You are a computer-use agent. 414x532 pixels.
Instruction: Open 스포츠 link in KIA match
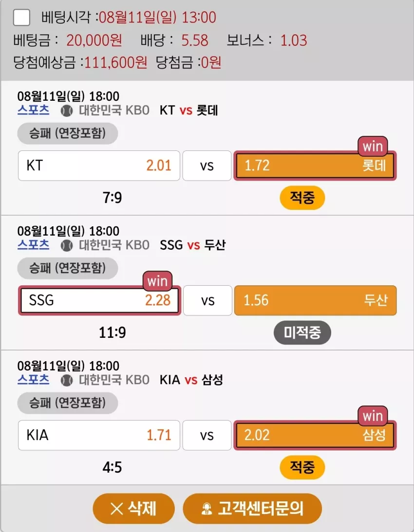tap(33, 380)
